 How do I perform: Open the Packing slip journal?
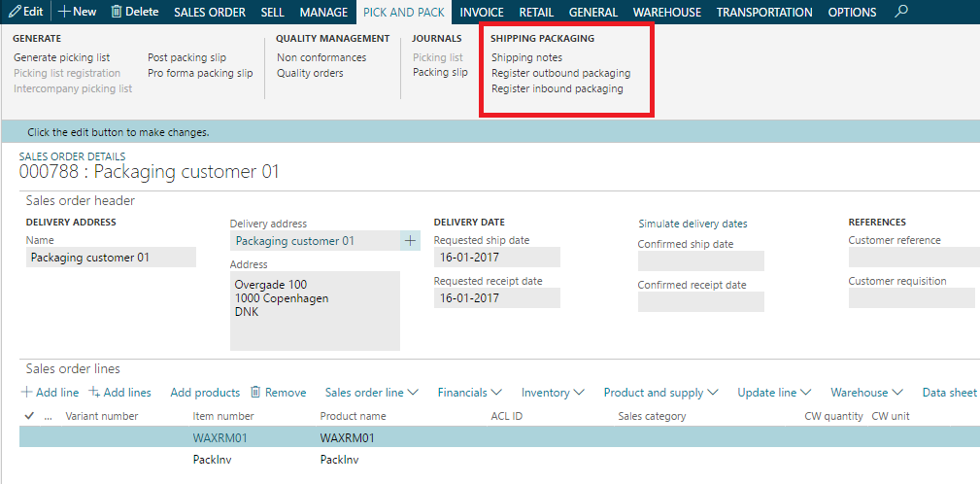[x=440, y=73]
